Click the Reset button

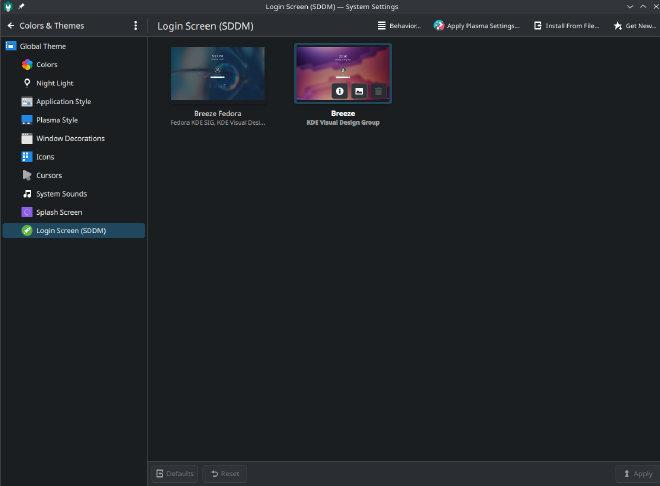coord(225,474)
